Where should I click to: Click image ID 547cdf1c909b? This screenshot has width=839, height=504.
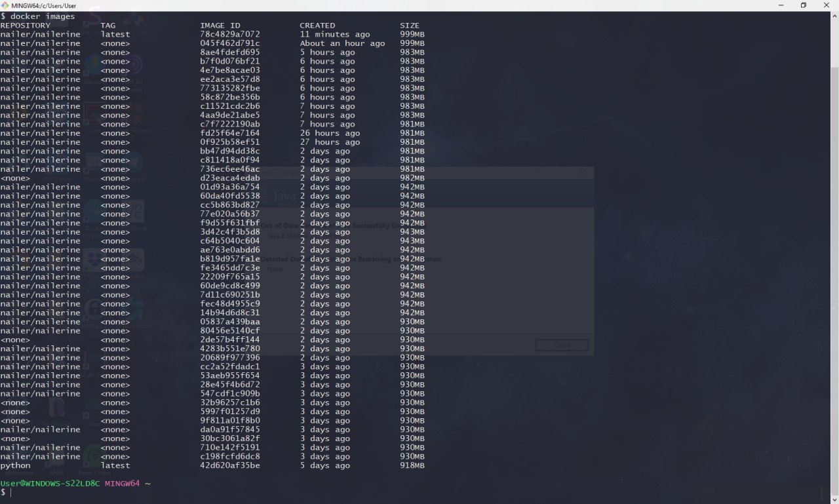coord(230,394)
